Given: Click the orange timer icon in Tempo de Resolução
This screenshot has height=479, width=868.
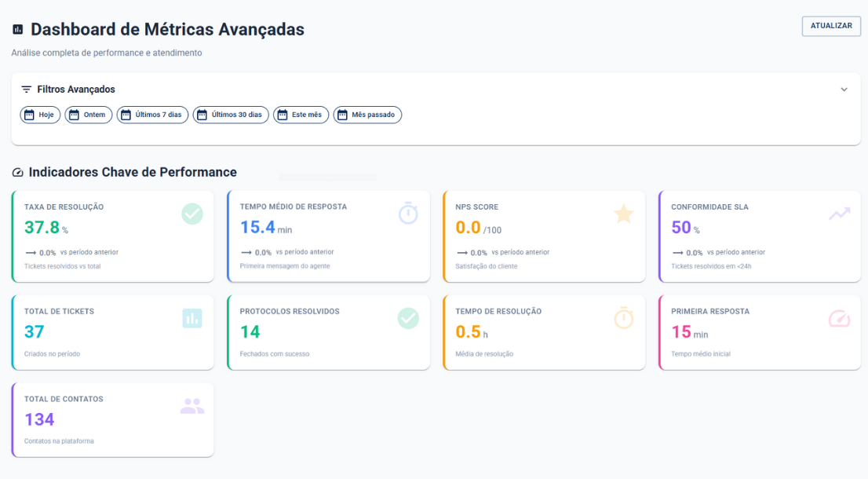Looking at the screenshot, I should tap(624, 318).
